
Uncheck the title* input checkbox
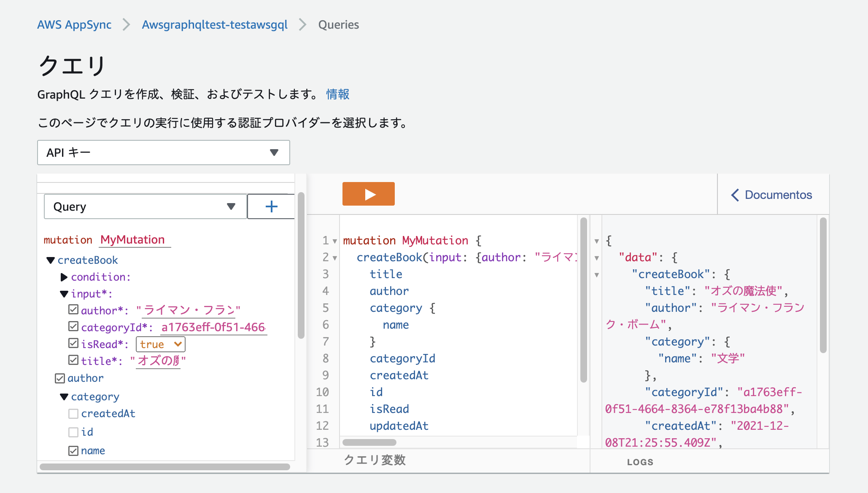[73, 360]
